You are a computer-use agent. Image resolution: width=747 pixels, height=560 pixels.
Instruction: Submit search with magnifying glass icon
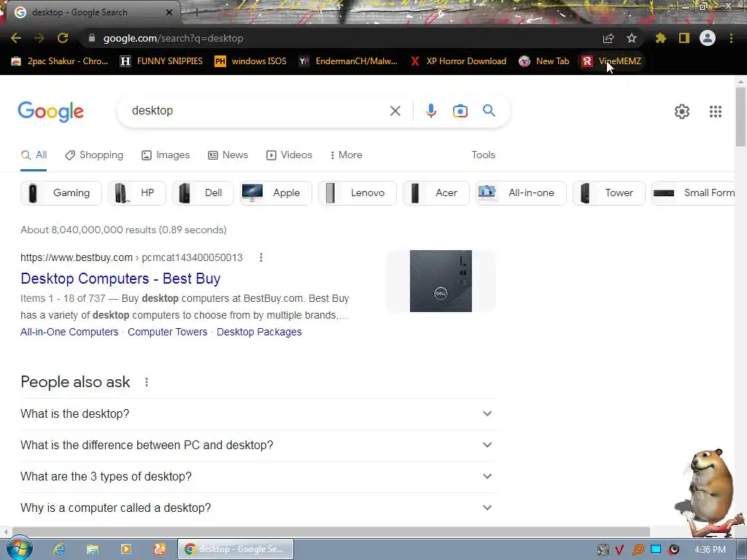click(489, 111)
